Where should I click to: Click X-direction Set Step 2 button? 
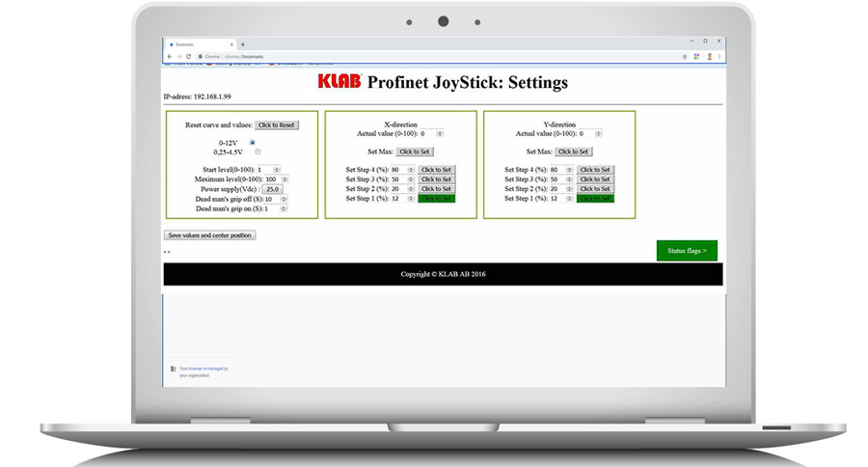(x=436, y=189)
